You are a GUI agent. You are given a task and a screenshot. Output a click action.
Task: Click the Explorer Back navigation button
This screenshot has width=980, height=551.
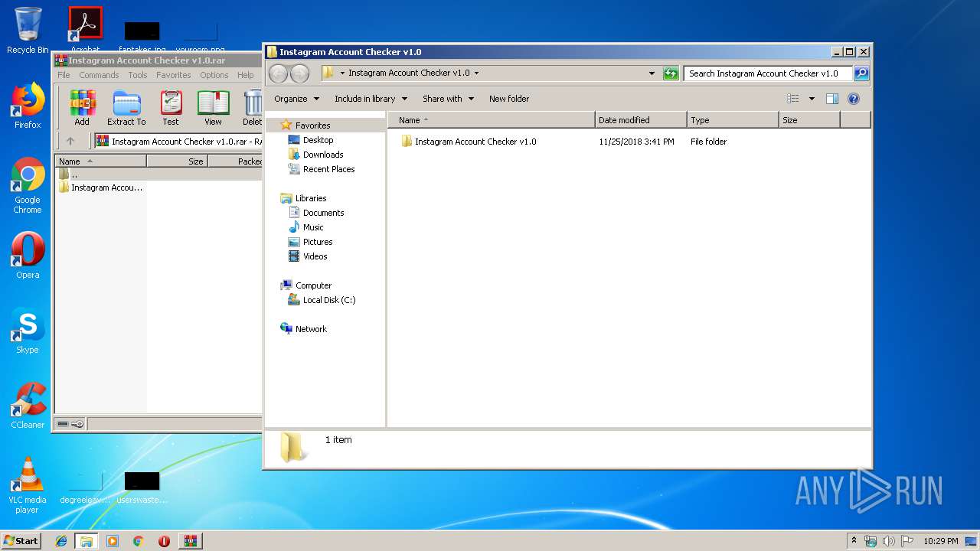point(279,73)
